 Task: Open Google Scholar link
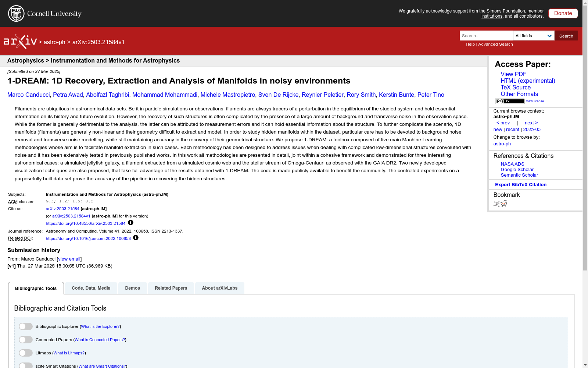(x=517, y=170)
